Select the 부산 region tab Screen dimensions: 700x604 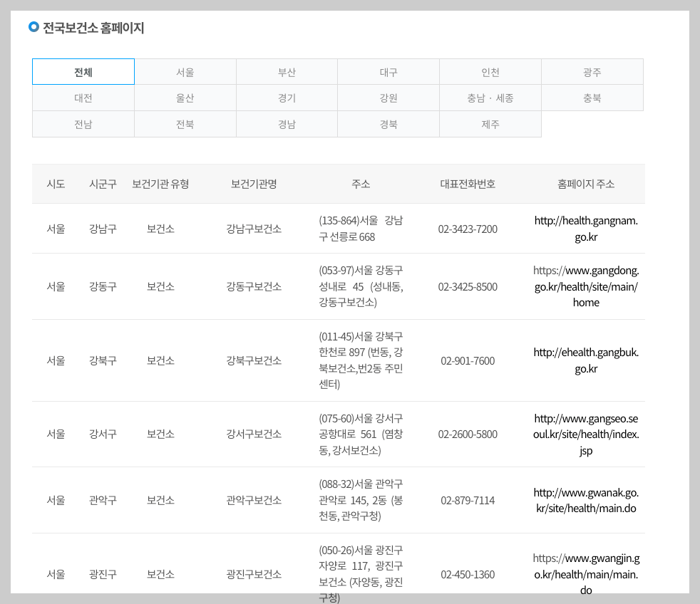(x=287, y=71)
